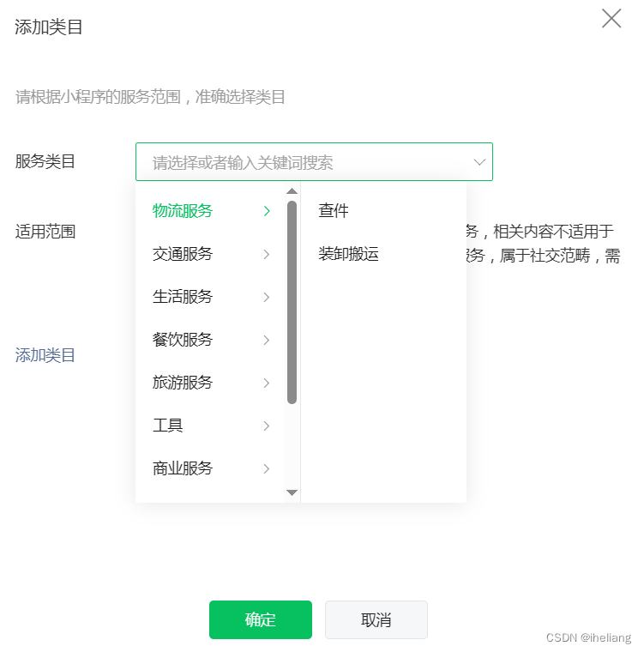Choose the 交通服务 category

[x=183, y=254]
